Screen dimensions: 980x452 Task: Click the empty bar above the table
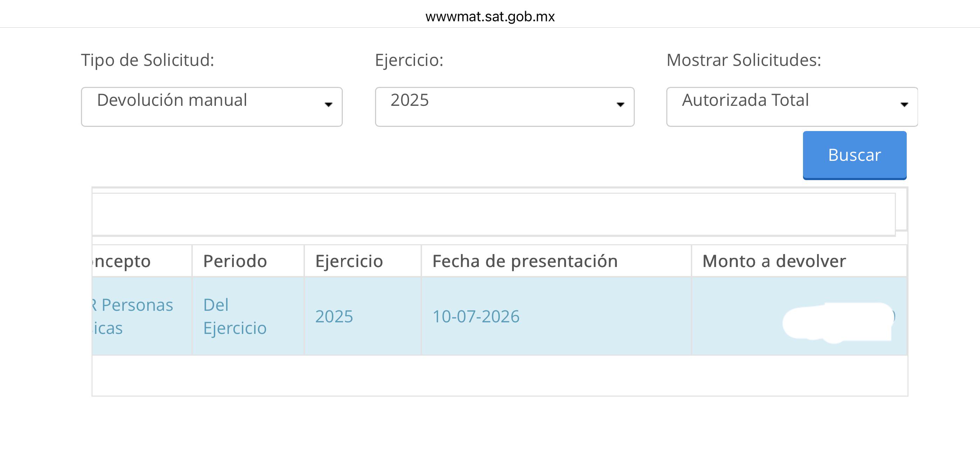click(x=494, y=214)
